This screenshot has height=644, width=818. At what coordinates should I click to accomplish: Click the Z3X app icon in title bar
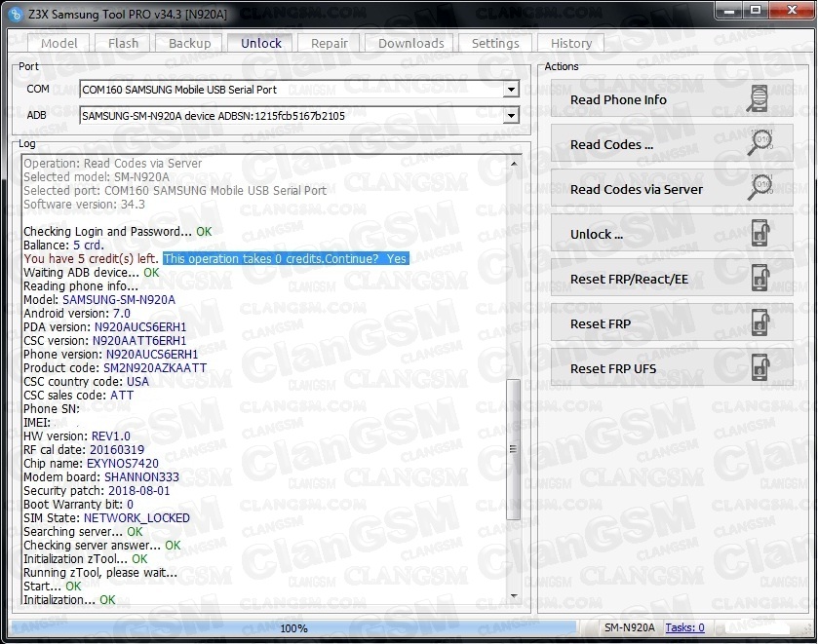[x=16, y=14]
